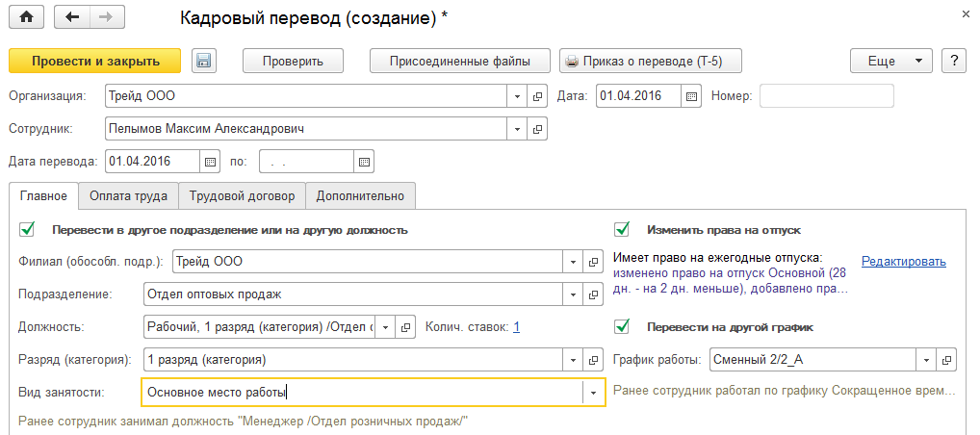This screenshot has width=980, height=435.
Task: Click the Home icon button
Action: [x=26, y=17]
